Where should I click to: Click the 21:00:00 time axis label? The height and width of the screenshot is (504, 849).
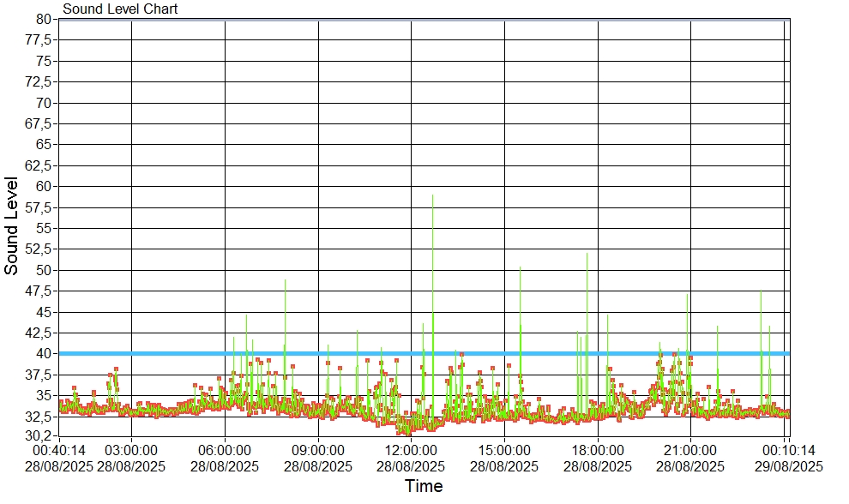pyautogui.click(x=690, y=450)
